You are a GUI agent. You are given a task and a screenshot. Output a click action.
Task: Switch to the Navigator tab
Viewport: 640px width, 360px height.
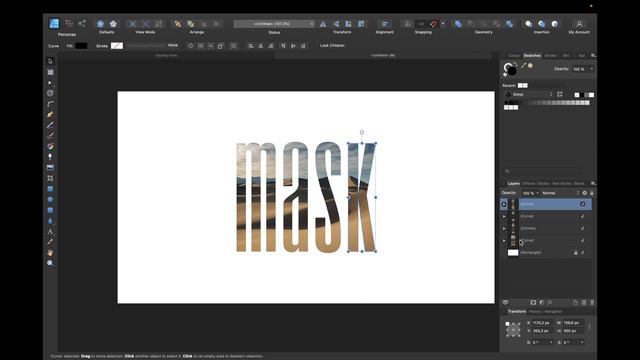tap(553, 311)
